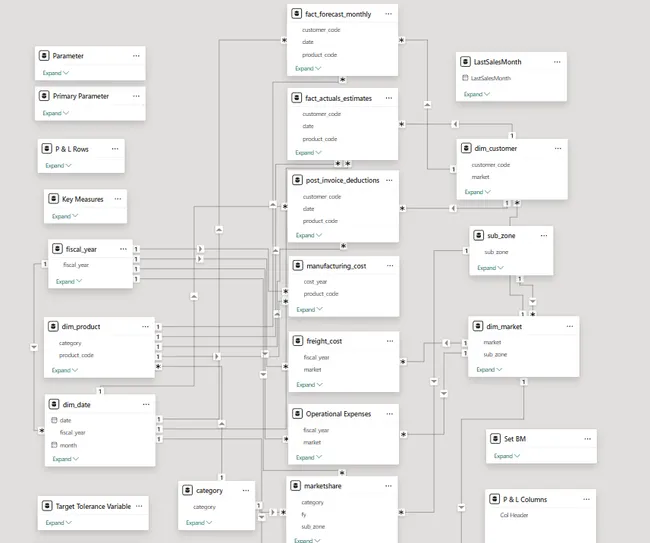
Task: Select cost_year in manufacturing_cost
Action: coord(315,282)
